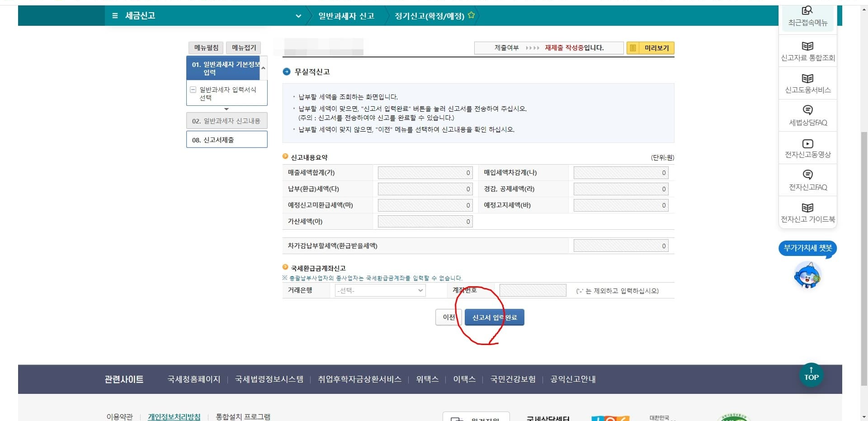Screen dimensions: 868x421
Task: Go to step 02 일반과세자 신고내용
Action: point(226,120)
